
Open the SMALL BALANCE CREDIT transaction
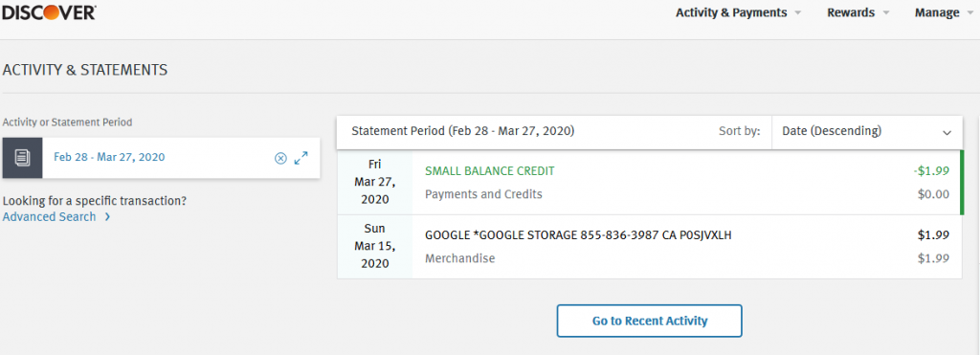click(489, 170)
